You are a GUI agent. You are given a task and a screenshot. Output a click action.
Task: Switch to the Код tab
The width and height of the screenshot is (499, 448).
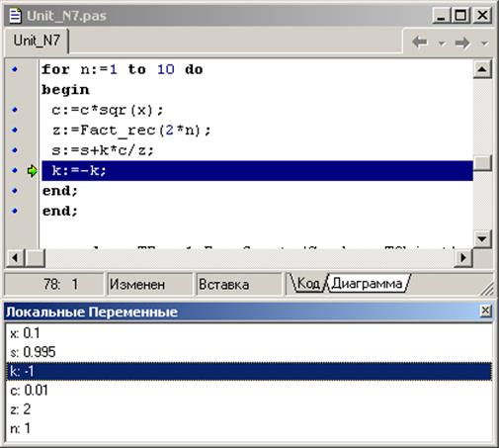point(308,283)
